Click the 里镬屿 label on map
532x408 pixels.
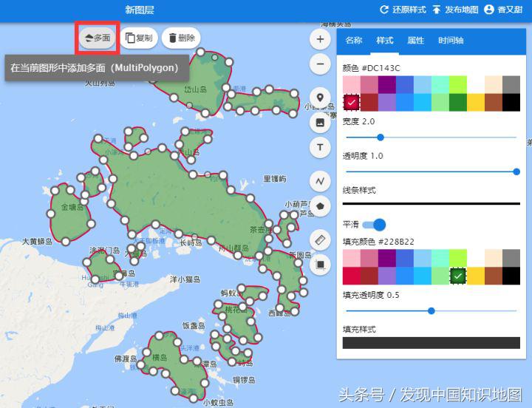[x=275, y=179]
